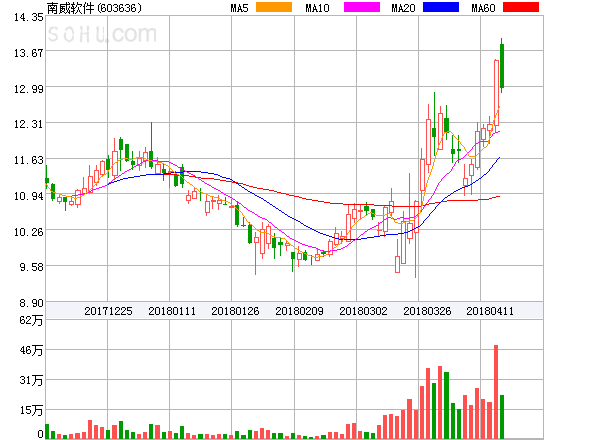Click the volume axis label 31万

point(31,380)
